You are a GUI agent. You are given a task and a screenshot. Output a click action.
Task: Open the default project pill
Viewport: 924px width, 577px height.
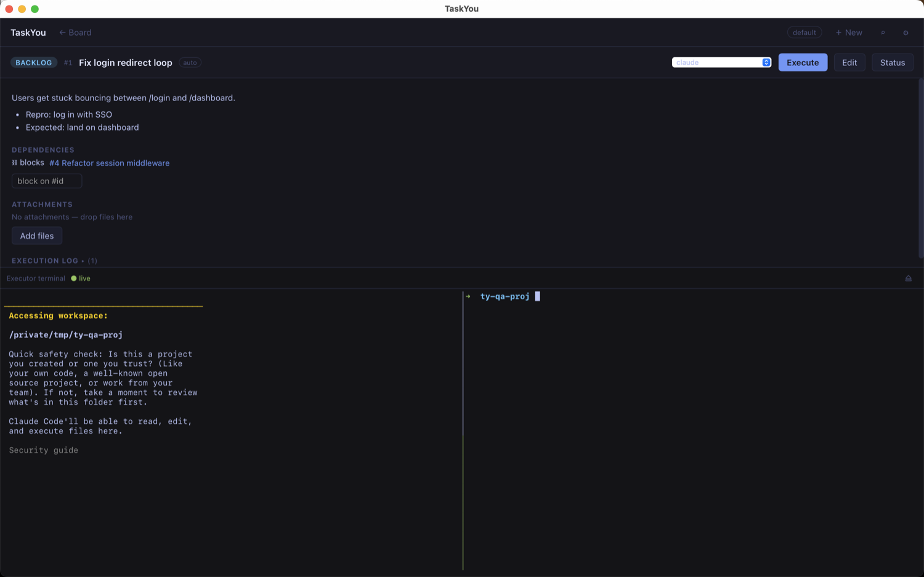pyautogui.click(x=804, y=33)
